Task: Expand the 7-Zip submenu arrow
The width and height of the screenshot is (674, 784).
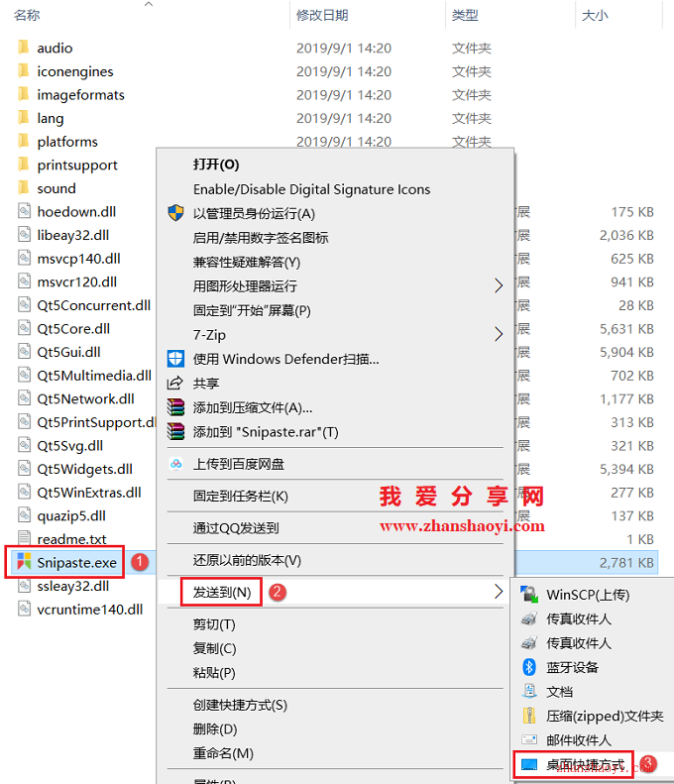Action: coord(499,334)
